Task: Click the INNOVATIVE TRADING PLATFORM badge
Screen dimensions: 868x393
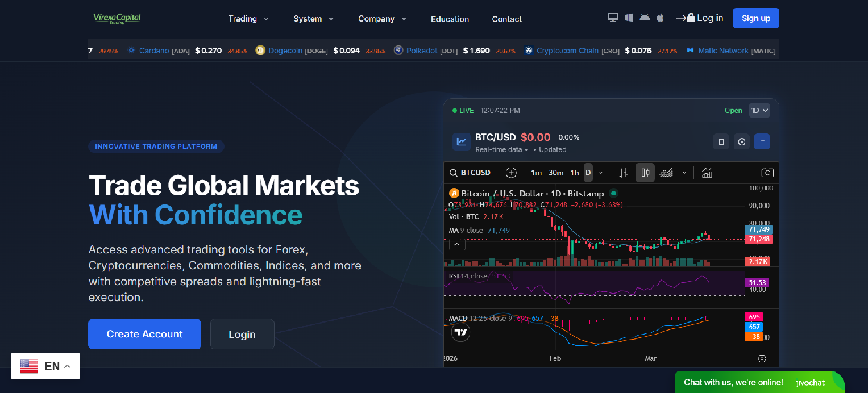Action: click(156, 147)
